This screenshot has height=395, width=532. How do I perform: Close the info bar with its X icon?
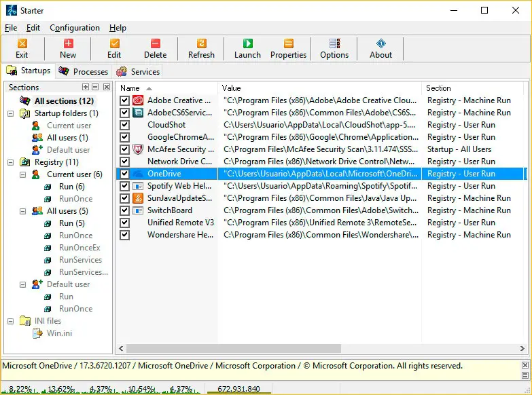point(525,365)
